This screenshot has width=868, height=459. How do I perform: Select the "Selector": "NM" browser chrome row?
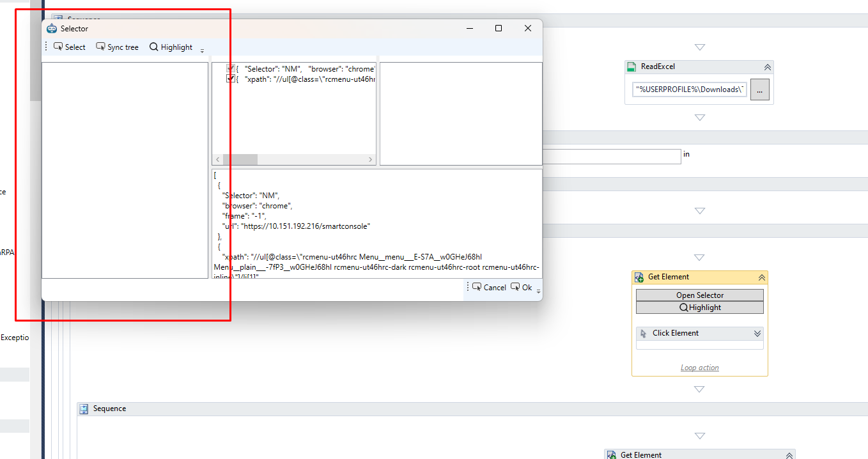click(306, 68)
